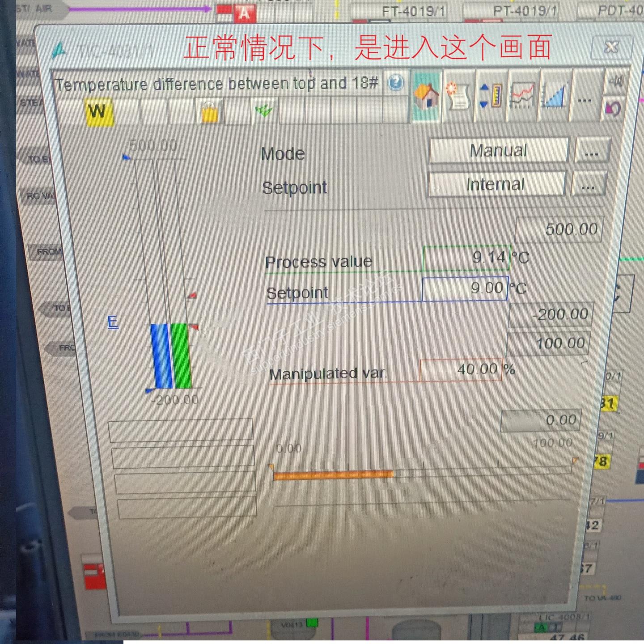Click the 'Mode' label
The height and width of the screenshot is (644, 644).
pyautogui.click(x=283, y=154)
